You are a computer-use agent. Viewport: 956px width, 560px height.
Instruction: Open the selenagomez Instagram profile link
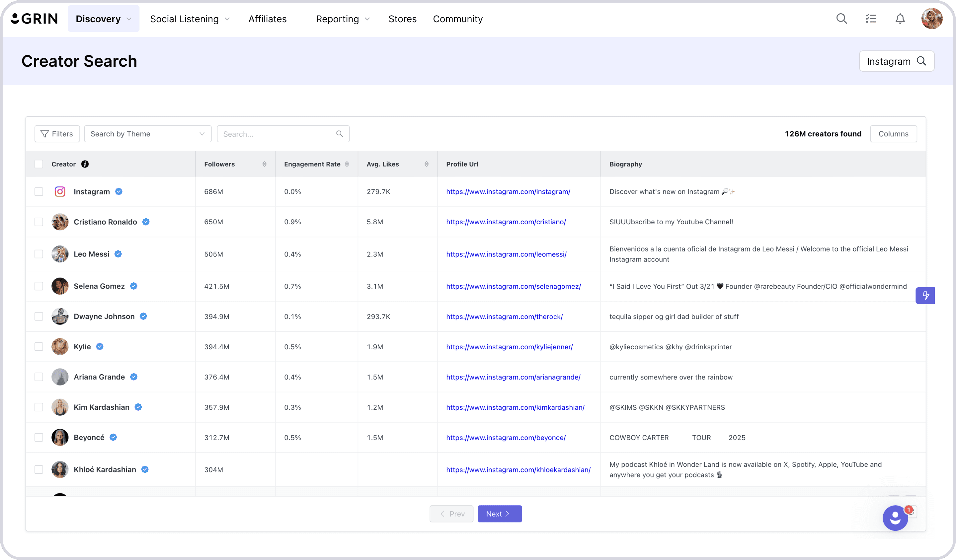coord(514,286)
